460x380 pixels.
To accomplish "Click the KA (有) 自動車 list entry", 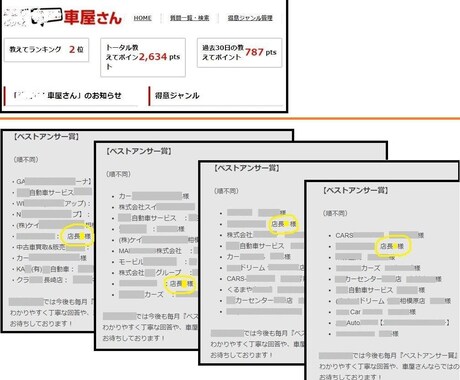I will (54, 269).
